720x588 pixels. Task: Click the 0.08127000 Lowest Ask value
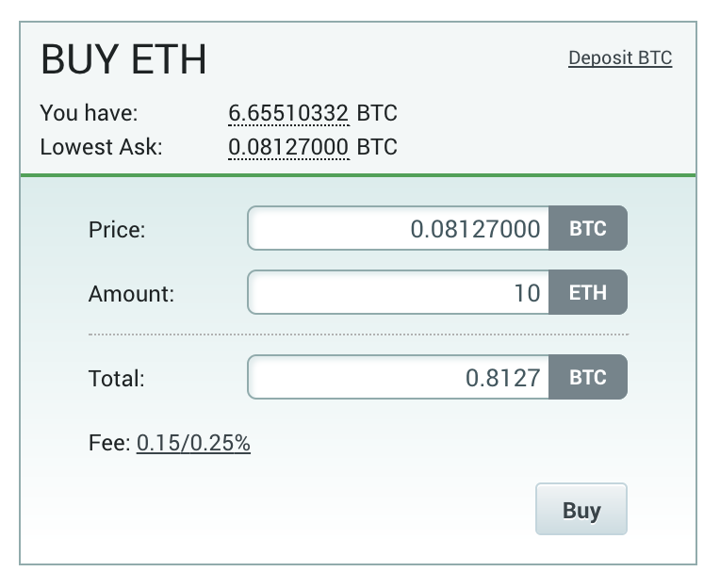tap(288, 147)
